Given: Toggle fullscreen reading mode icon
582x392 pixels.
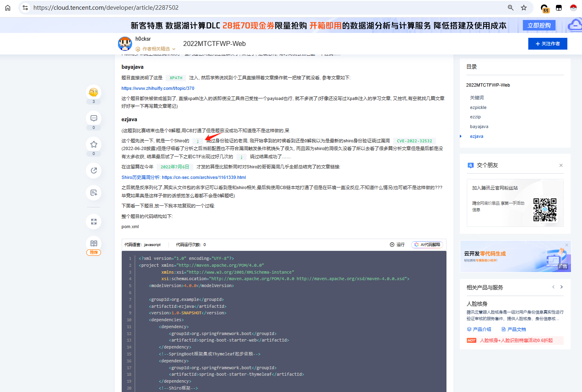Looking at the screenshot, I should [94, 222].
